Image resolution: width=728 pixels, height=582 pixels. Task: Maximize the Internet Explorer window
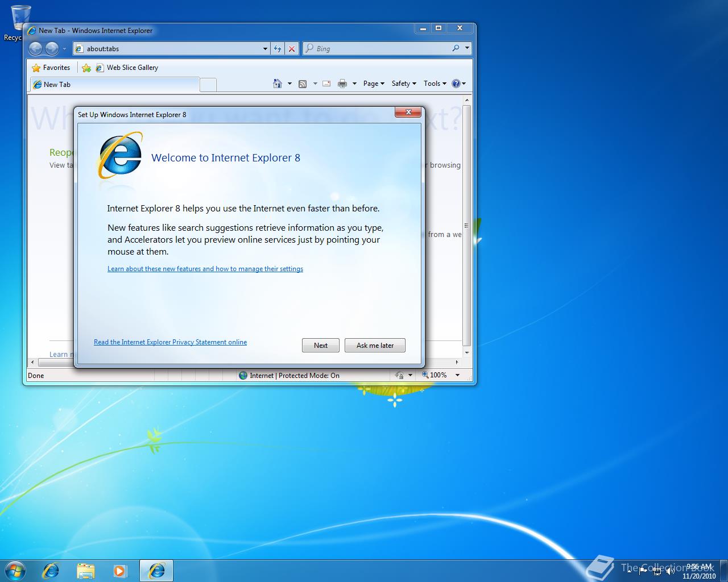click(439, 28)
